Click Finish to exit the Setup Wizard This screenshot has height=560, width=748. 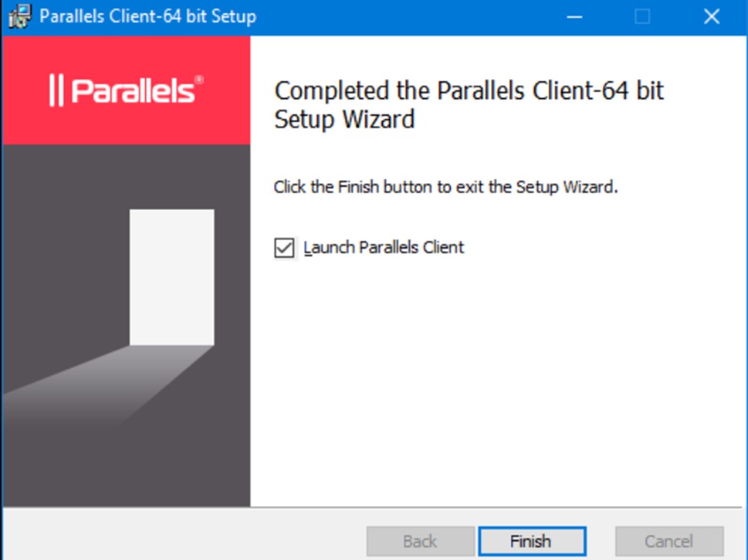pos(532,541)
